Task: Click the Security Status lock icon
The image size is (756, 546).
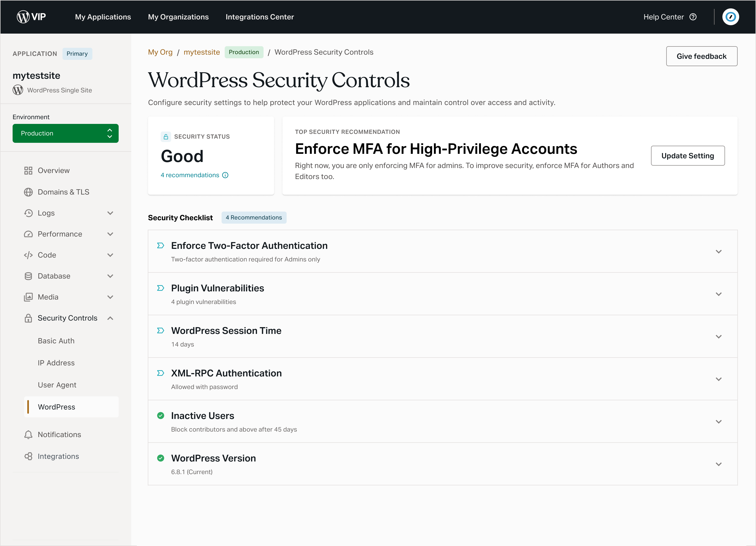Action: coord(166,137)
